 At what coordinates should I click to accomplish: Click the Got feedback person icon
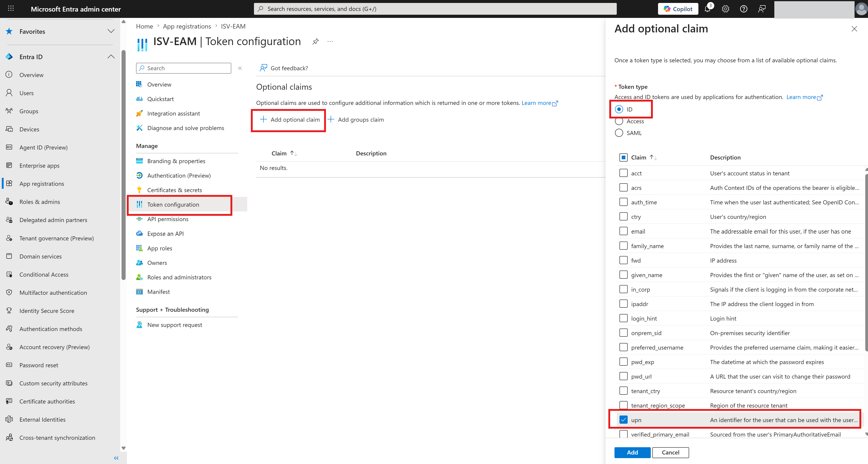point(263,68)
